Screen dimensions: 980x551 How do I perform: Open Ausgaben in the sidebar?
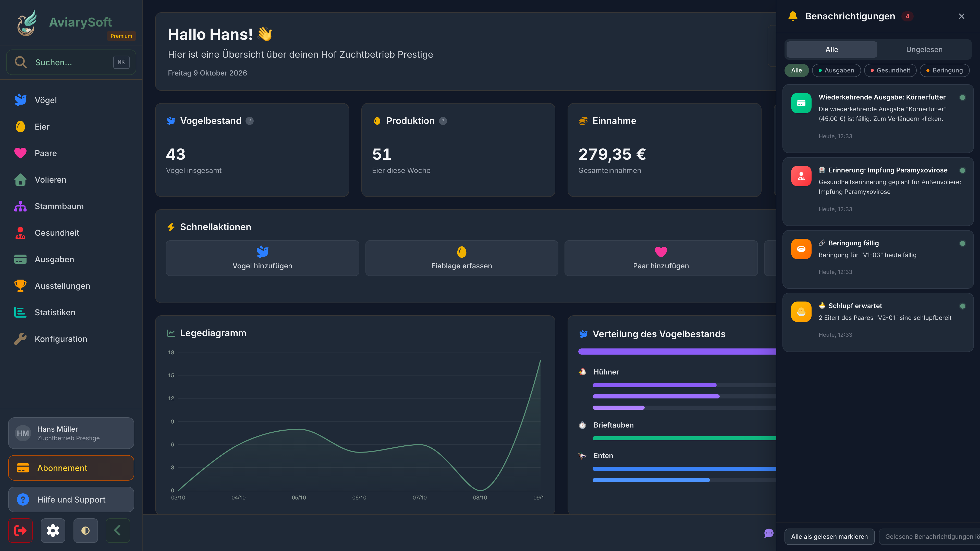pyautogui.click(x=71, y=259)
